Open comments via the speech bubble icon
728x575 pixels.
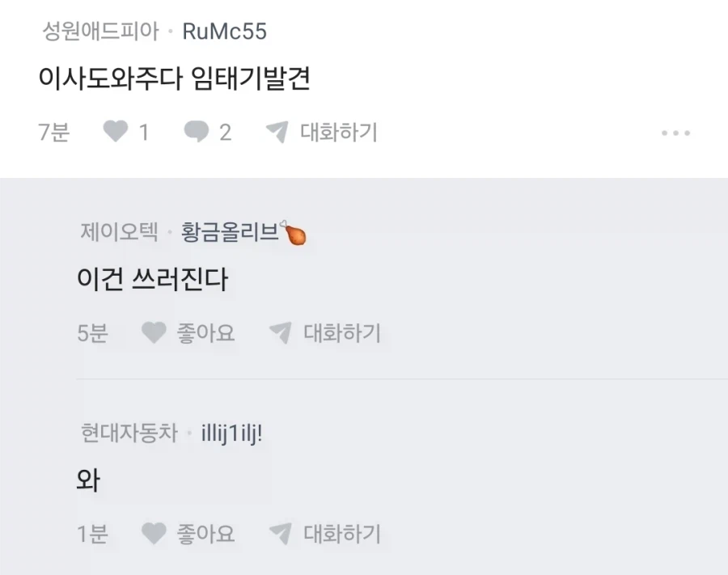[x=197, y=132]
